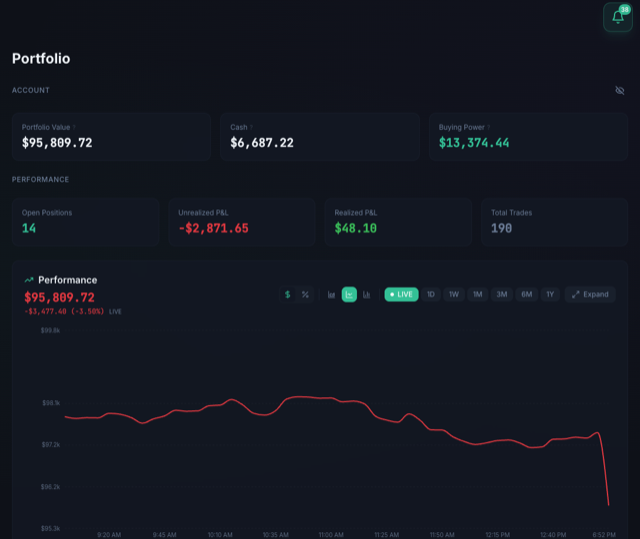
Task: Toggle hide account values eye icon
Action: click(620, 90)
